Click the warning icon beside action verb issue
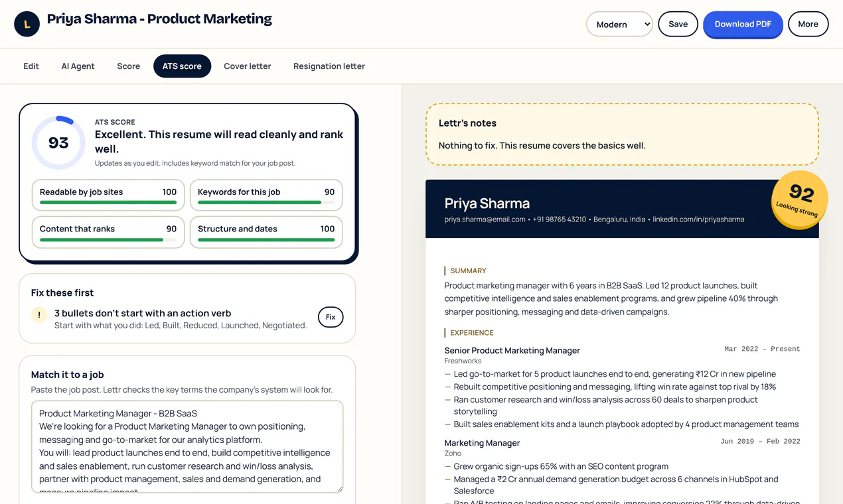The image size is (843, 504). (x=39, y=316)
